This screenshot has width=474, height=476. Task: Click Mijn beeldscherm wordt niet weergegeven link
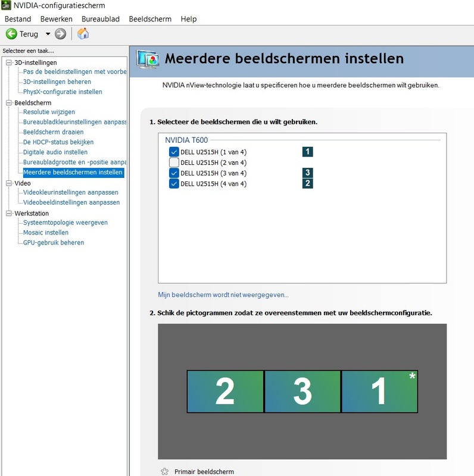(223, 295)
